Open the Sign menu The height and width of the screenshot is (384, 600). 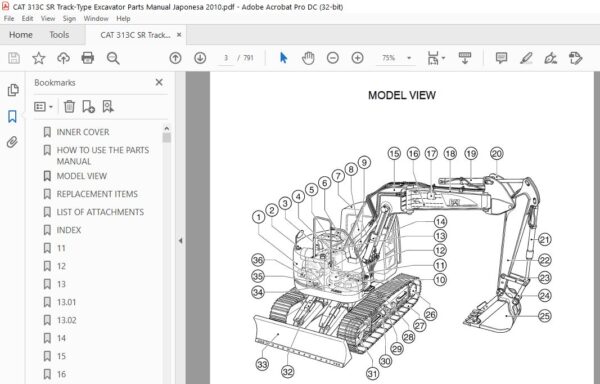point(69,18)
